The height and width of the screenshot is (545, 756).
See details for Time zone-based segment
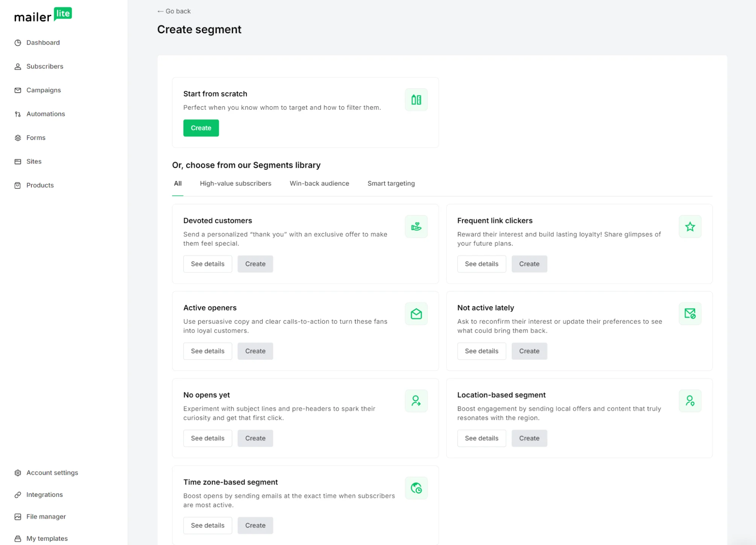[208, 526]
